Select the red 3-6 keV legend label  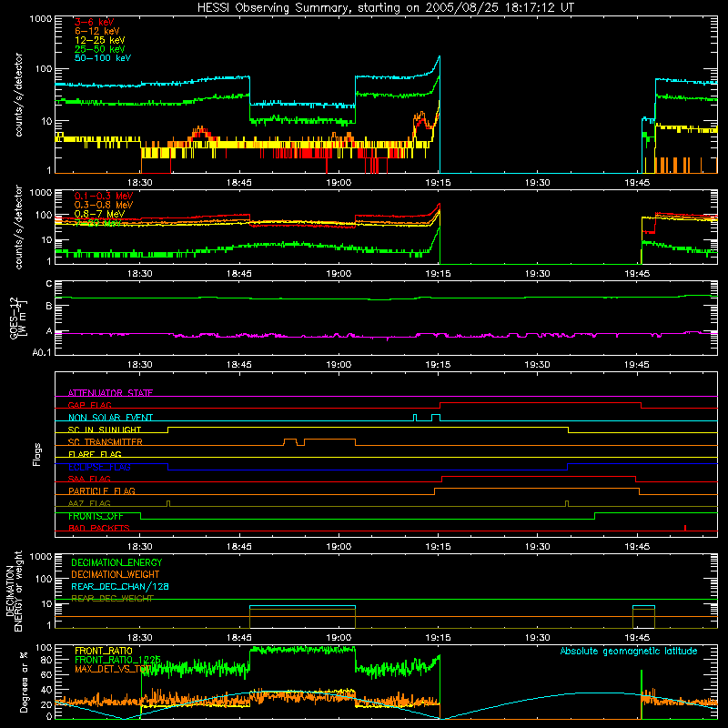coord(95,22)
